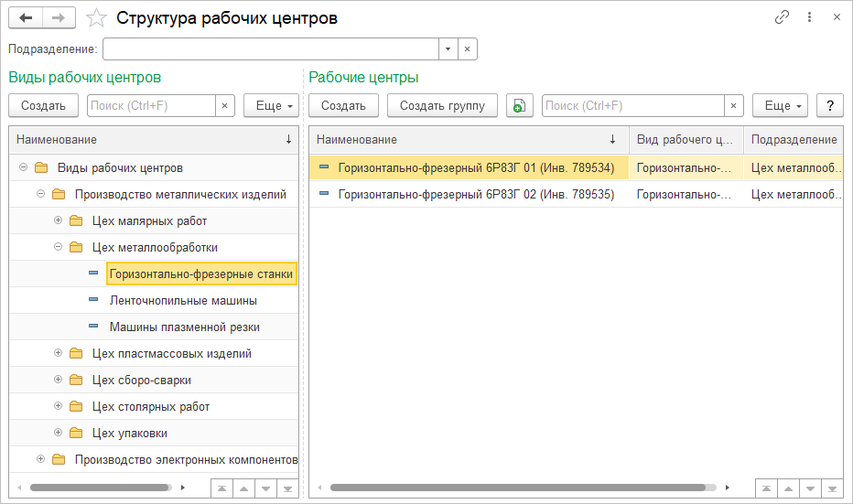Click the Создать группу button

pos(442,106)
